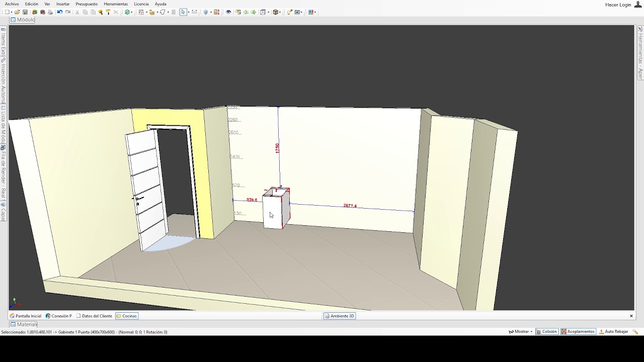Click the green right arrow icon
Screen dimensions: 644x362
(x=254, y=12)
